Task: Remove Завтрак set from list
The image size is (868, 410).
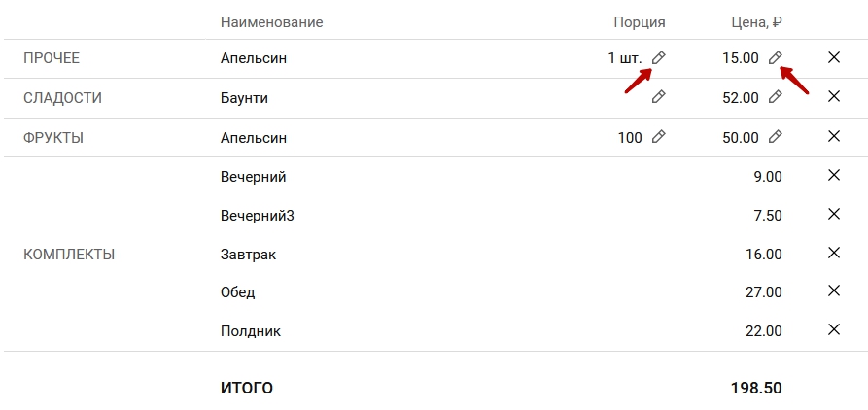Action: pyautogui.click(x=834, y=253)
